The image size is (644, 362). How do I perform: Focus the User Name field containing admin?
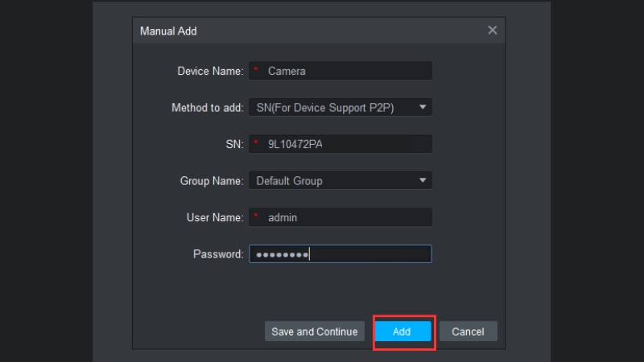[346, 217]
